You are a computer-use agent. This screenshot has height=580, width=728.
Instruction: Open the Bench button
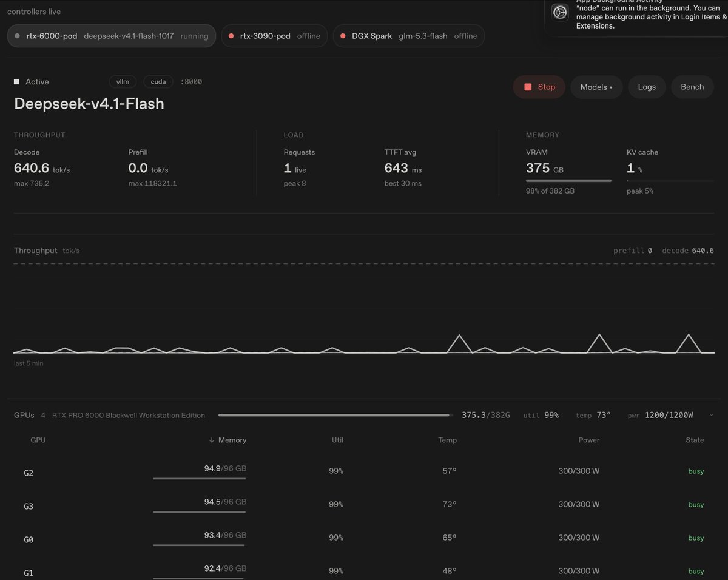tap(692, 87)
